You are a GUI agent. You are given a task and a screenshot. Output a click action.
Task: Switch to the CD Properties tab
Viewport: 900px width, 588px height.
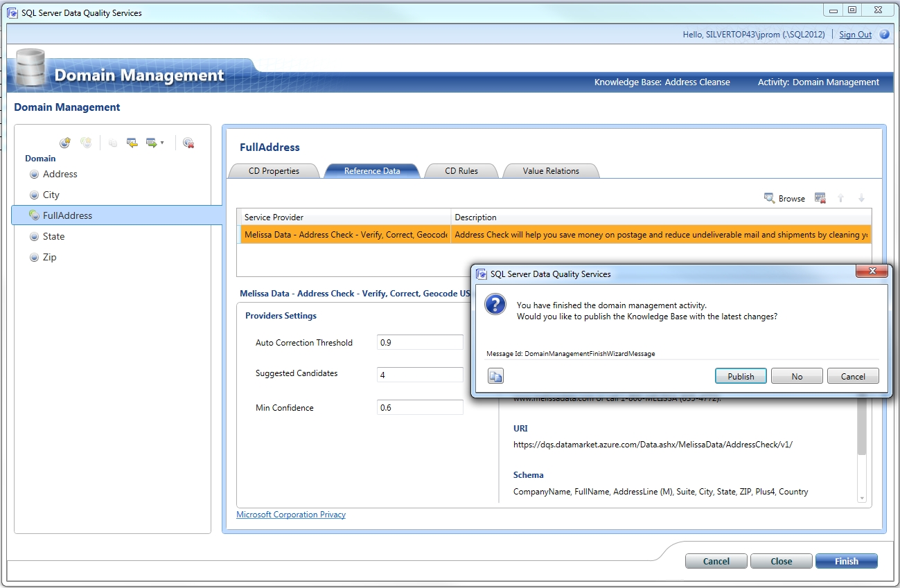coord(274,171)
